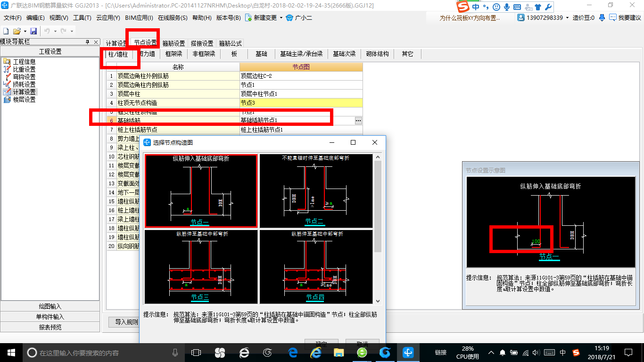644x362 pixels.
Task: Open 帮助(H) menu
Action: 202,18
